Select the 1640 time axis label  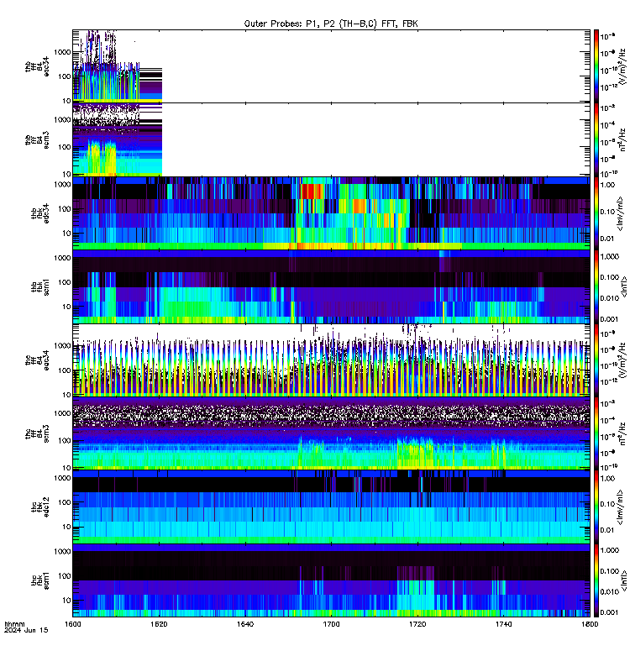point(245,624)
